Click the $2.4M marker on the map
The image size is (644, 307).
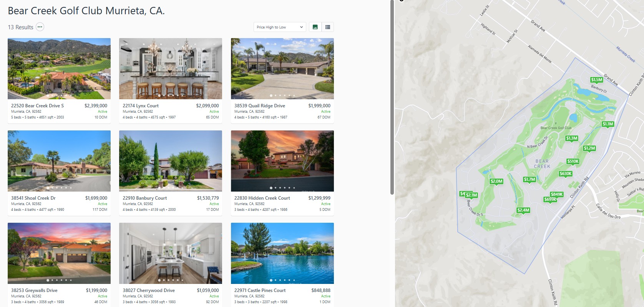(x=523, y=210)
